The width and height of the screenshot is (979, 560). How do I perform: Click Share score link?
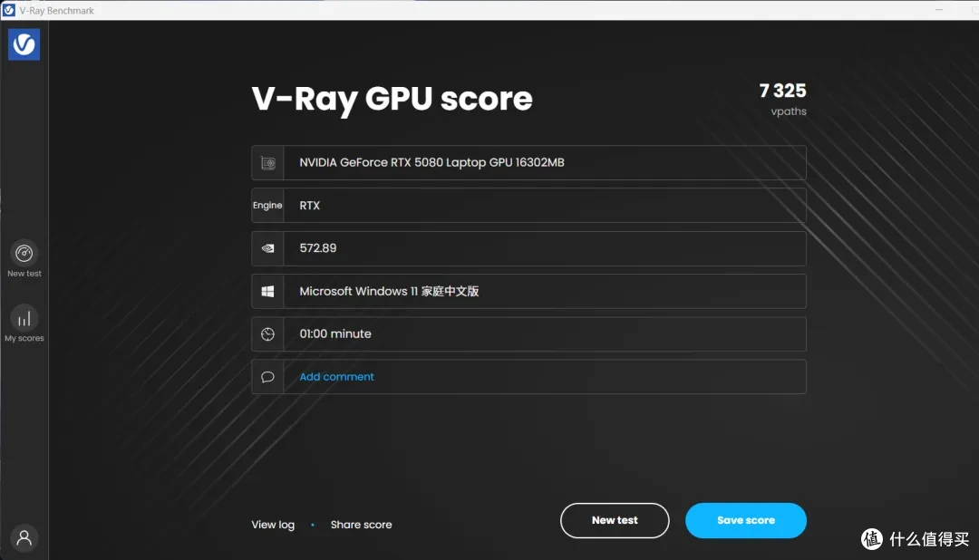pyautogui.click(x=361, y=525)
